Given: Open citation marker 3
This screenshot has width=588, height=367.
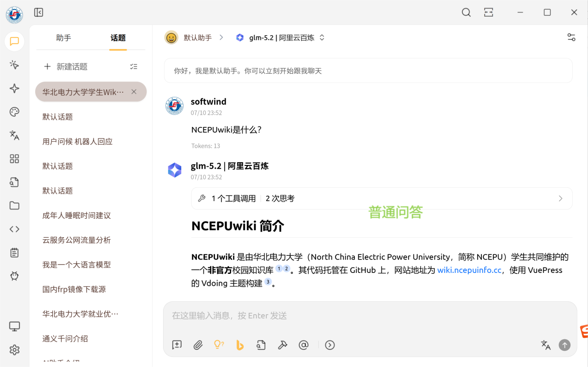Looking at the screenshot, I should point(268,282).
